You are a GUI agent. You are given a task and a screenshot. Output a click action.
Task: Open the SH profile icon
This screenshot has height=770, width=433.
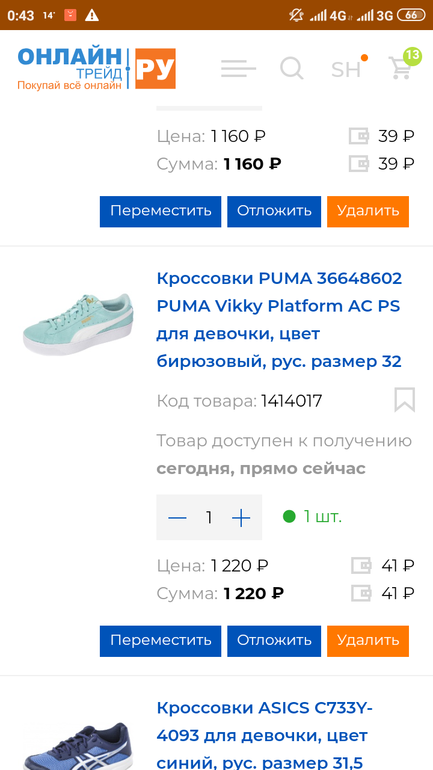(346, 69)
